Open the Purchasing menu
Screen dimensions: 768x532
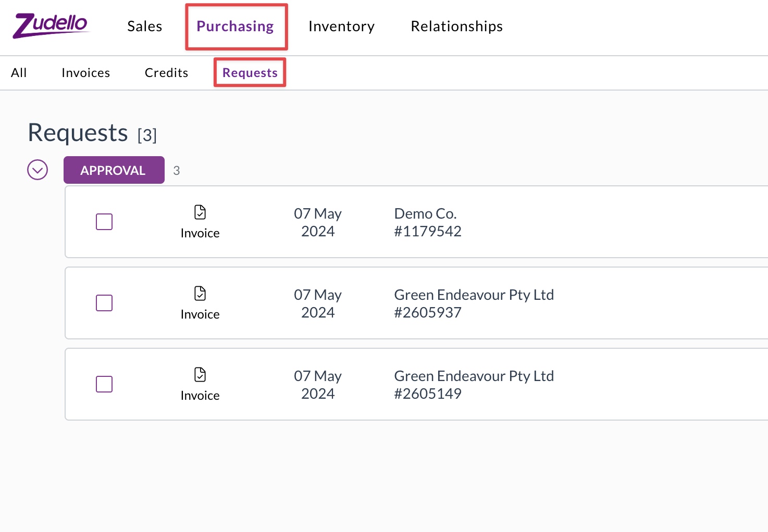tap(236, 27)
